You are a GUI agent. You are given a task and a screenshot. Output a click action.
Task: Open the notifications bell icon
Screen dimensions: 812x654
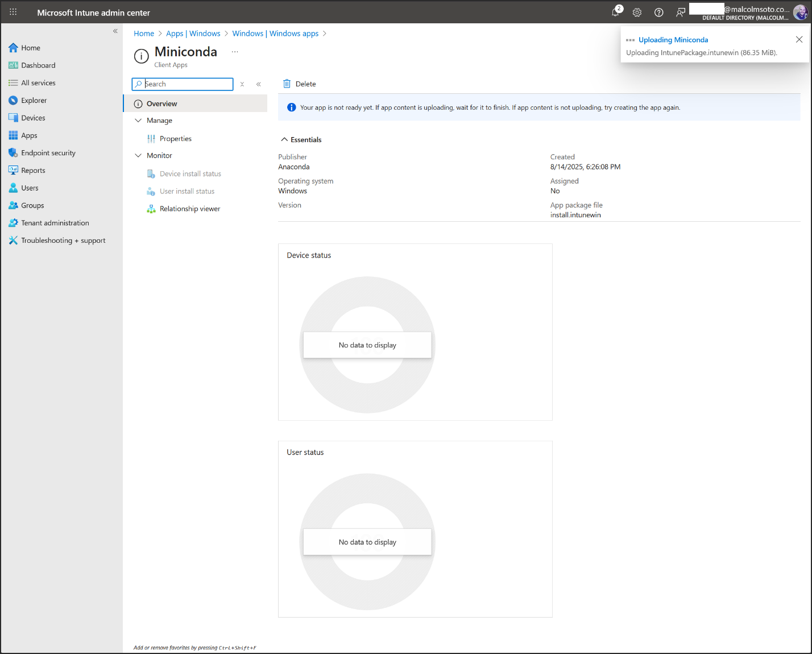[616, 13]
